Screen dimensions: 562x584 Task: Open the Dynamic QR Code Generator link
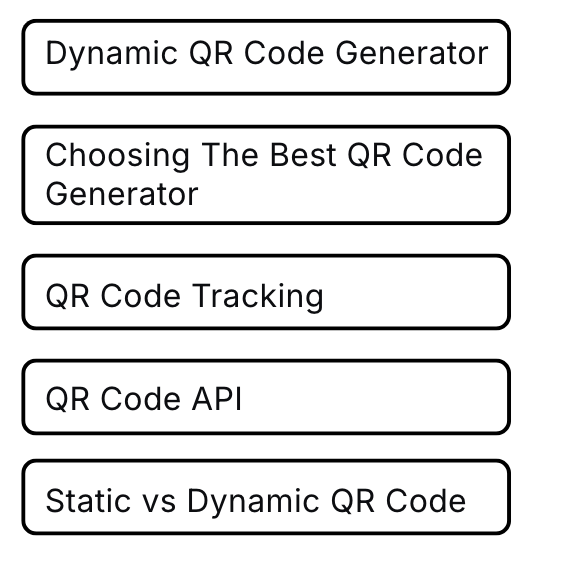266,57
